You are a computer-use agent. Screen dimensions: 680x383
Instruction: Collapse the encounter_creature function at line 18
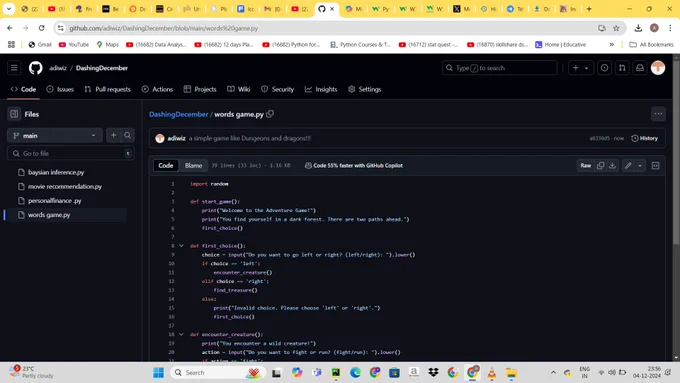click(181, 334)
